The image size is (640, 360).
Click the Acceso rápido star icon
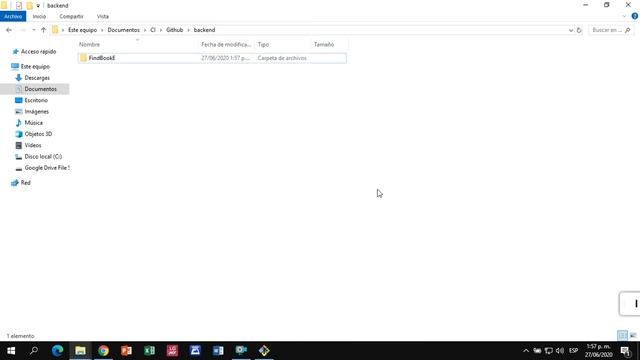coord(16,51)
